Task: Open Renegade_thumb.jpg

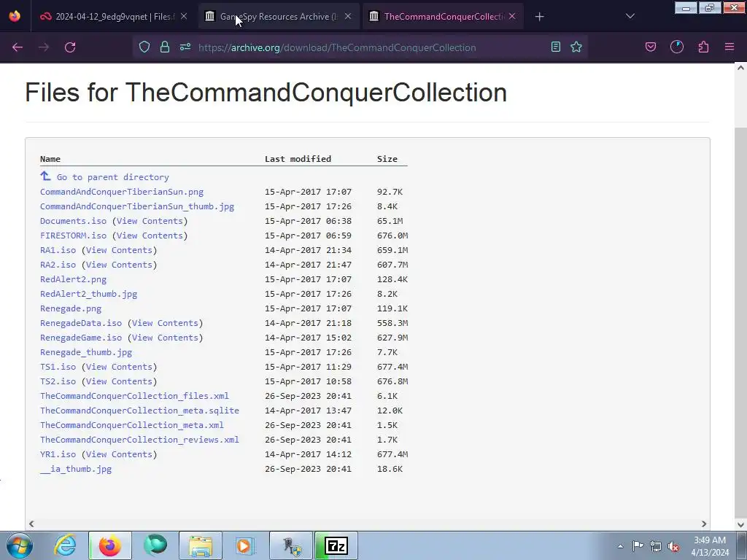Action: coord(86,352)
